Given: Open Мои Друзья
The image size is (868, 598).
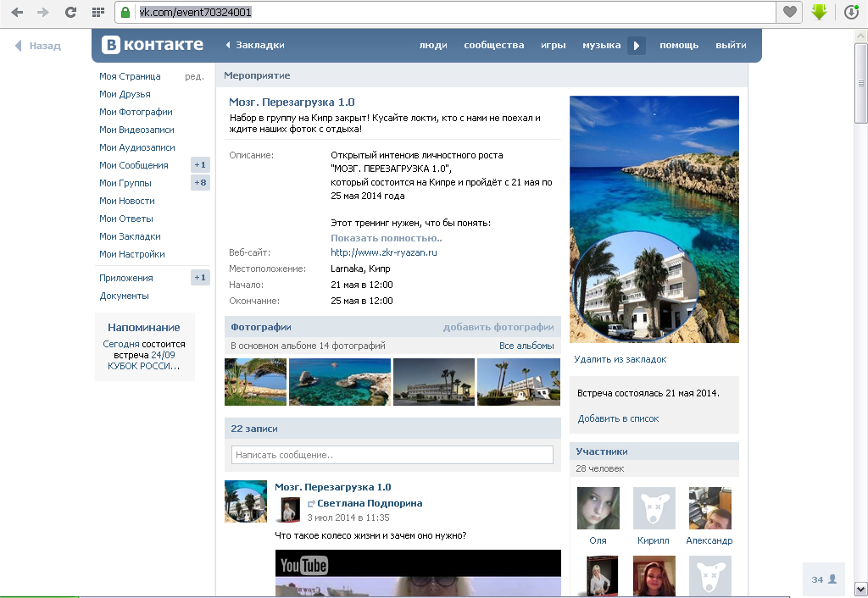Looking at the screenshot, I should 125,94.
